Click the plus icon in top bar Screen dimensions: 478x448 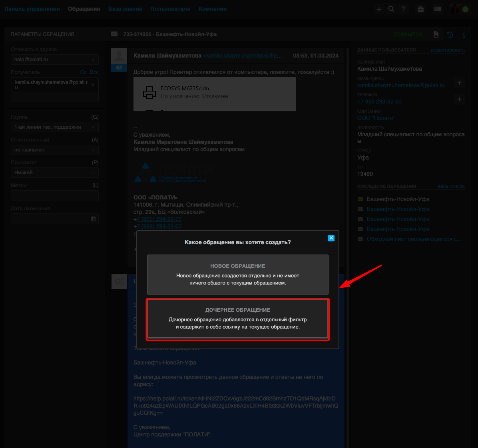[x=378, y=9]
